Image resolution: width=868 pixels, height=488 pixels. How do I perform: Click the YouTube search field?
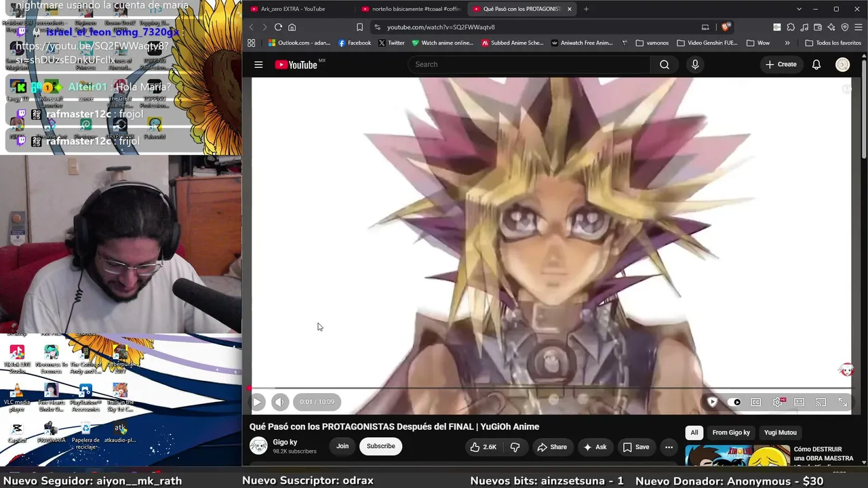point(529,64)
